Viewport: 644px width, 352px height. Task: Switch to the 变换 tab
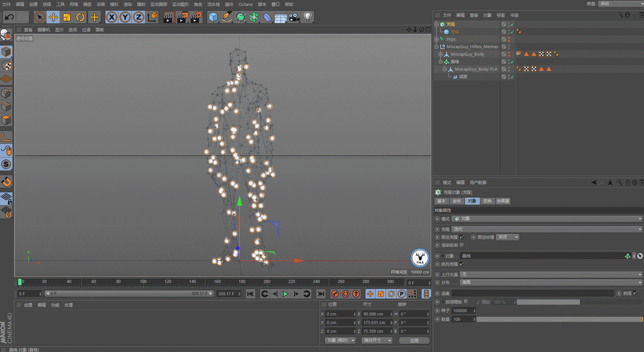click(x=487, y=201)
